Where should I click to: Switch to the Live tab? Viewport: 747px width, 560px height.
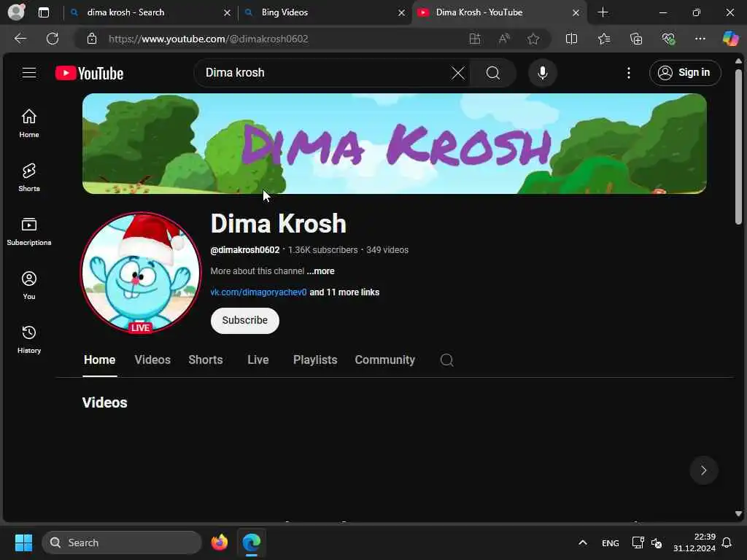(x=258, y=360)
